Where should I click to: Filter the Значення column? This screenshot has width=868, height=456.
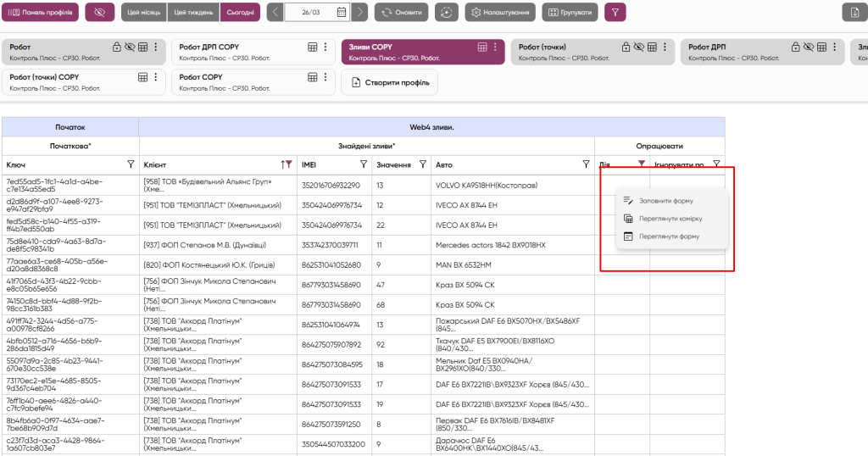(423, 164)
